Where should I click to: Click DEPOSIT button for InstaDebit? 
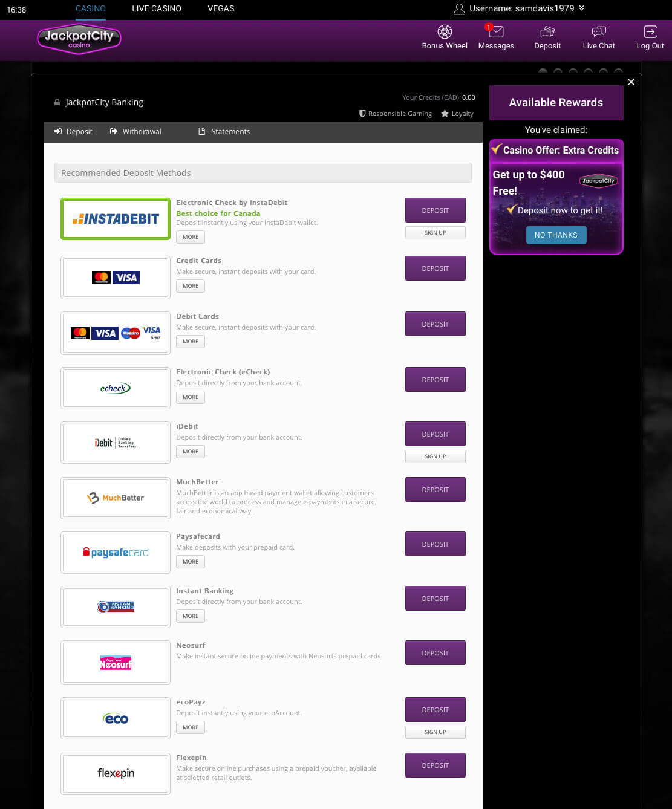click(x=435, y=210)
